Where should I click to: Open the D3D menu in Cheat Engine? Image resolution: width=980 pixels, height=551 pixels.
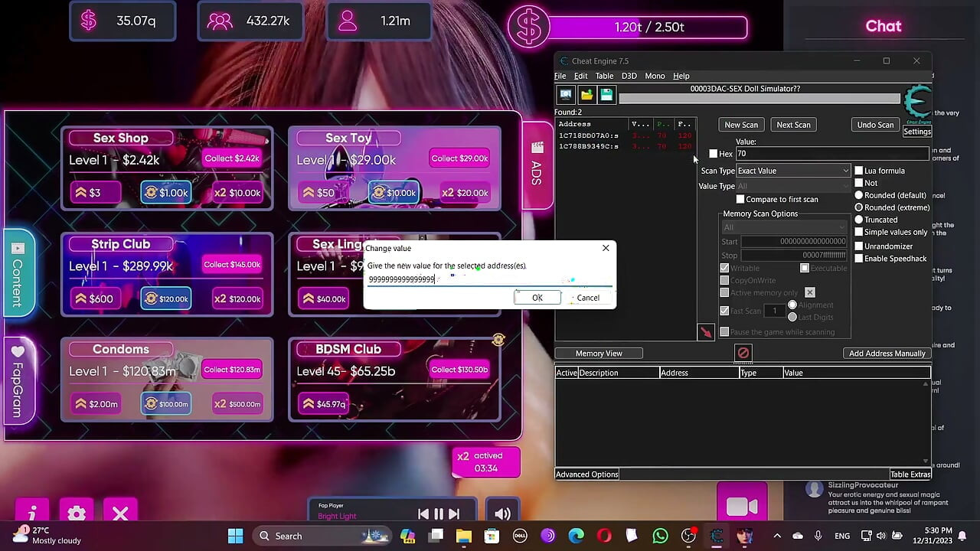[629, 76]
